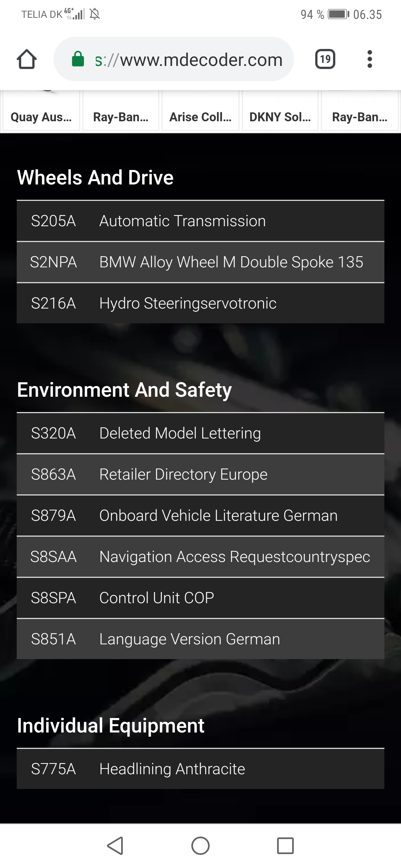Tap the green secure padlock icon

78,59
